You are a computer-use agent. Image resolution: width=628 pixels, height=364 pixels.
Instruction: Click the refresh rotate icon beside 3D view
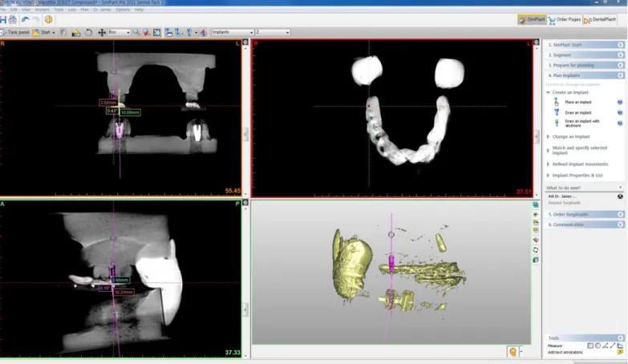click(536, 250)
